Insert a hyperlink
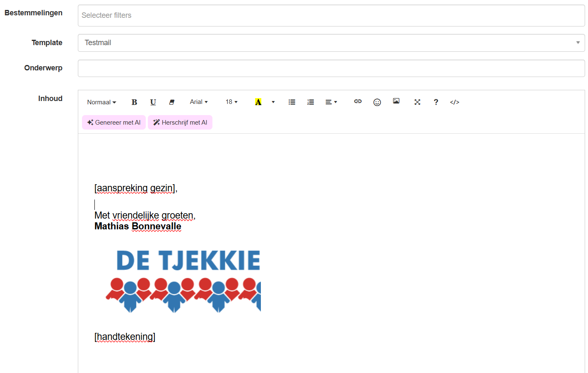The width and height of the screenshot is (588, 373). click(x=358, y=101)
